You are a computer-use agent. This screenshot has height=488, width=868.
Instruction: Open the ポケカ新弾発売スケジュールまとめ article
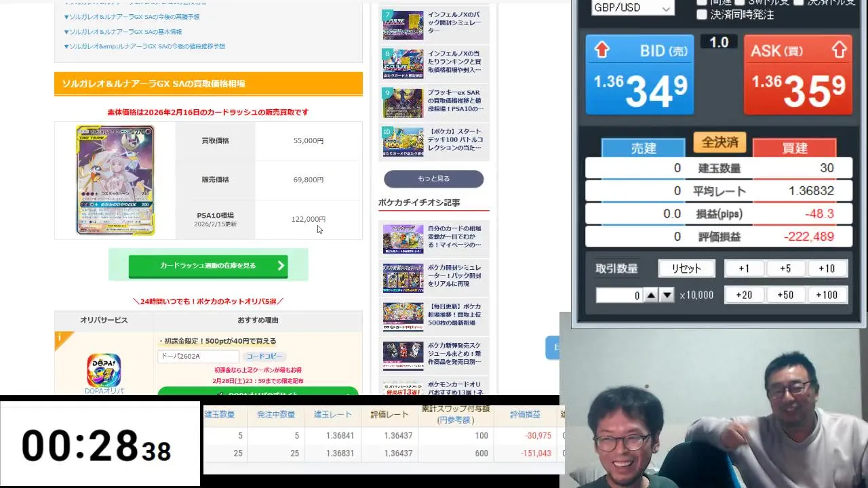(434, 354)
